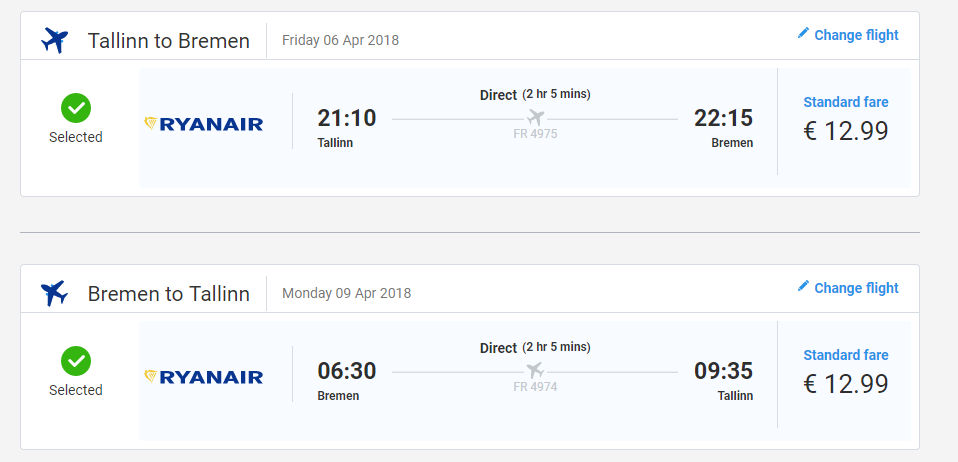Click the grey plane icon above FR 4974
The width and height of the screenshot is (958, 462).
535,370
